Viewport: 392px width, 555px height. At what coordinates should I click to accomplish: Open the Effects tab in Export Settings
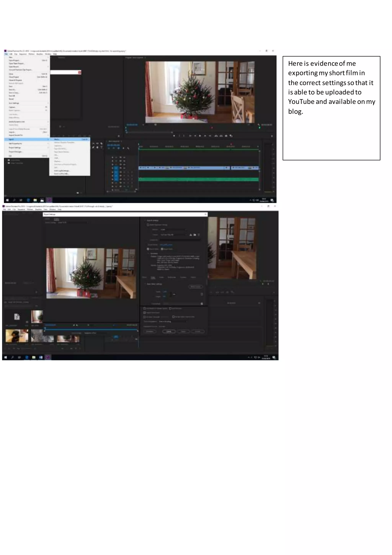pos(144,277)
